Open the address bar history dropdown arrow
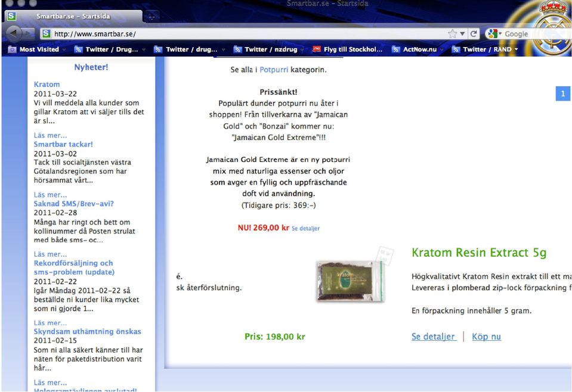572x392 pixels. click(462, 34)
